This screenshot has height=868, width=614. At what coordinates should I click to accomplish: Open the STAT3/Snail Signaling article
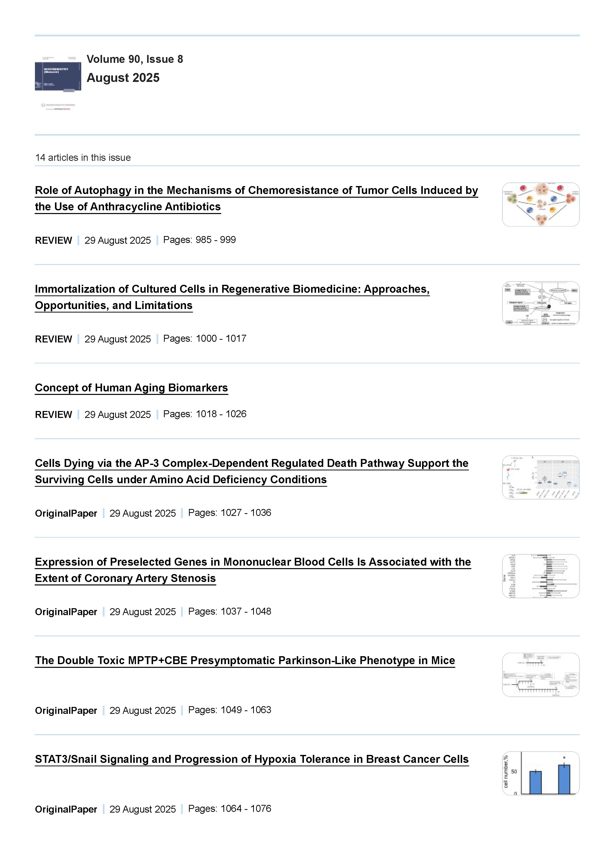pos(252,759)
